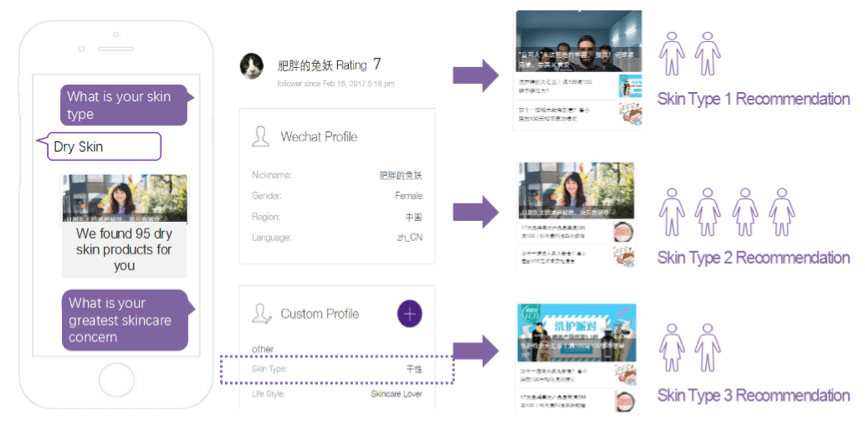Click the Wechat Profile person icon
Viewport: 865px width, 421px height.
click(x=263, y=137)
